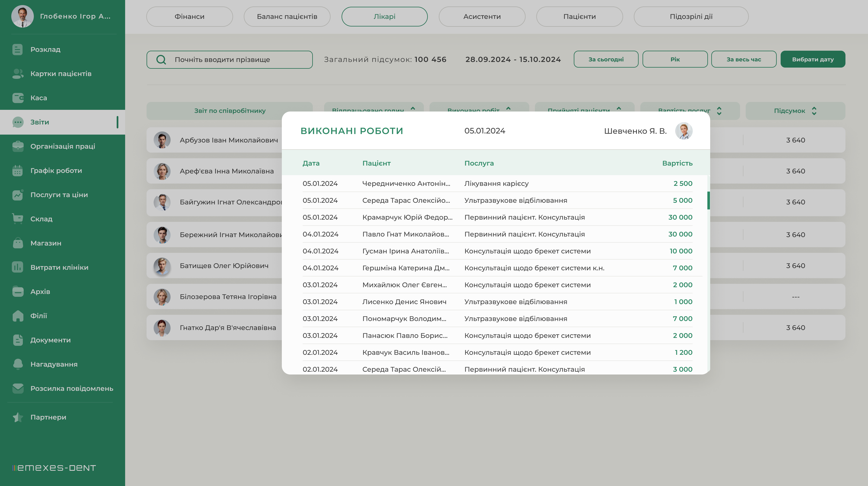Image resolution: width=868 pixels, height=486 pixels.
Task: Open the Розклад schedule icon in sidebar
Action: click(x=17, y=50)
